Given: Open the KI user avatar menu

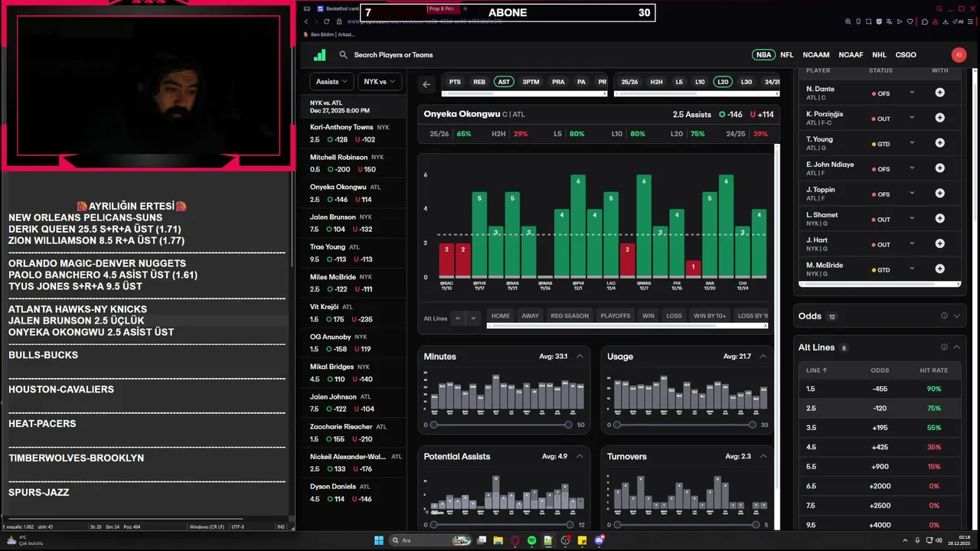Looking at the screenshot, I should click(x=959, y=54).
